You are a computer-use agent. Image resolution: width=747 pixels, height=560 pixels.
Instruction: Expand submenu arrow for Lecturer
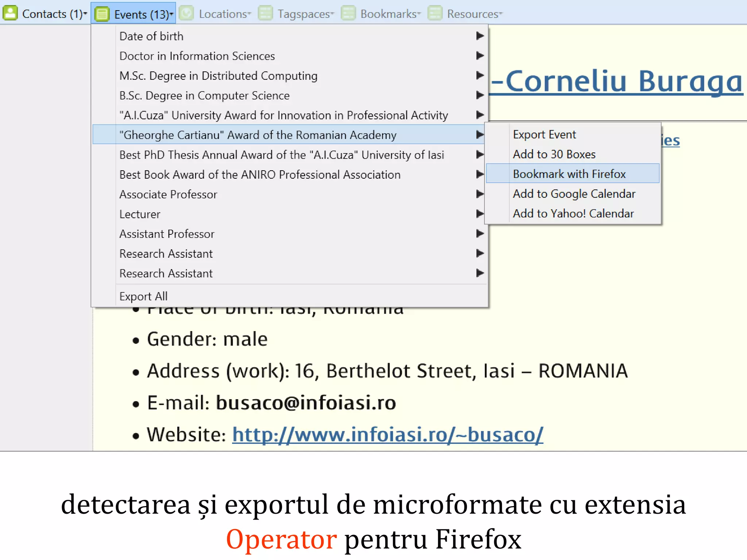click(480, 213)
